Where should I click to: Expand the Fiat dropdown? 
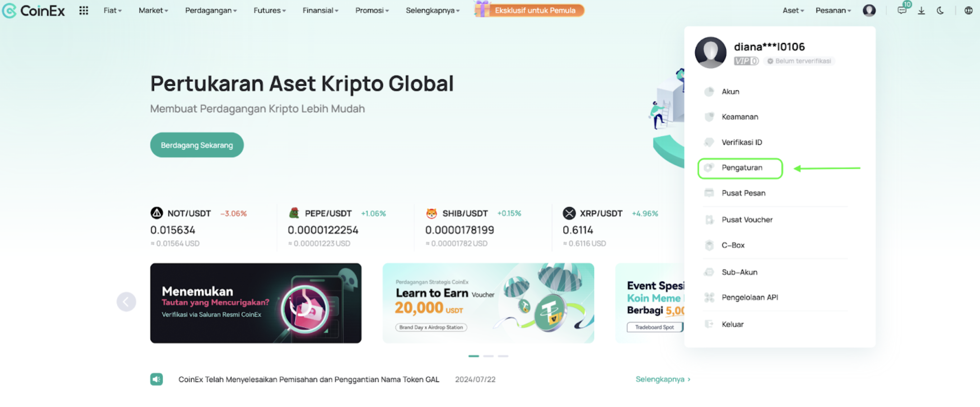click(112, 10)
